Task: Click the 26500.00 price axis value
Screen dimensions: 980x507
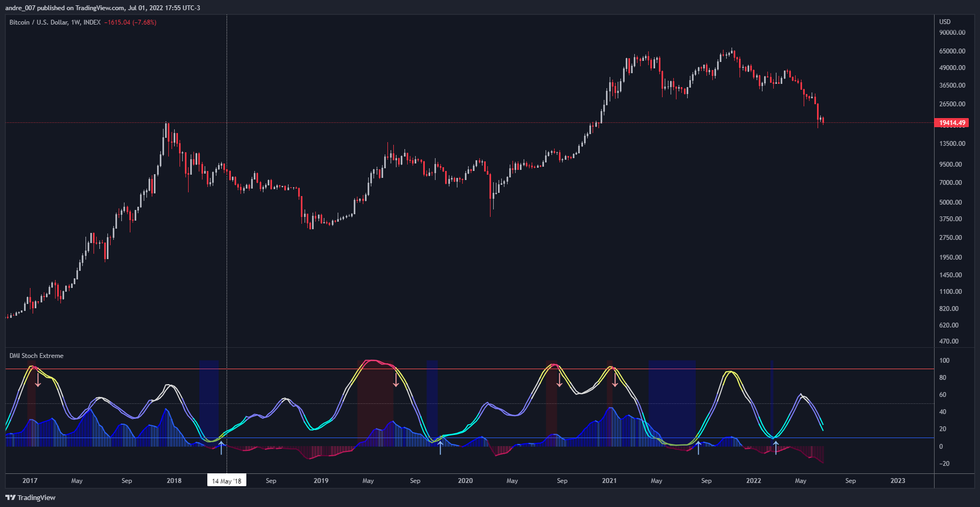Action: (952, 104)
